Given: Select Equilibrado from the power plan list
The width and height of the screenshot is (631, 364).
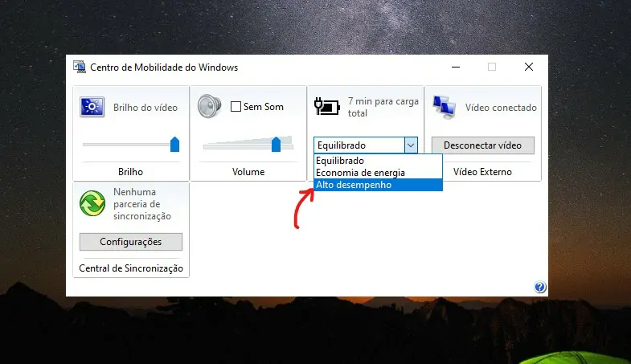Looking at the screenshot, I should click(378, 161).
